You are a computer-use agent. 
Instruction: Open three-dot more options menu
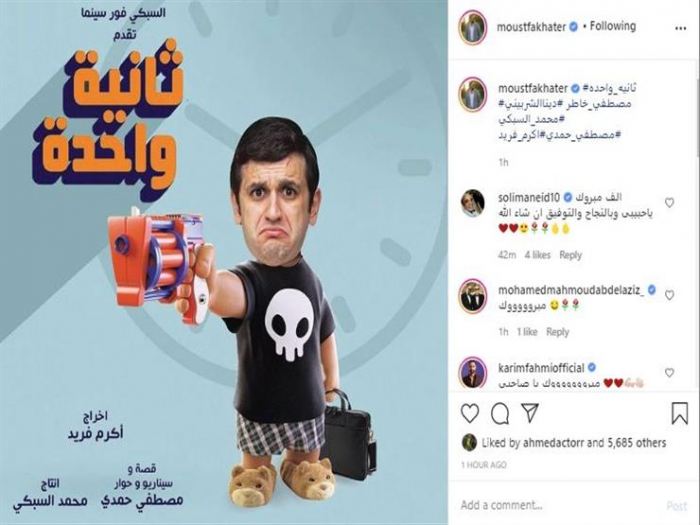pyautogui.click(x=680, y=28)
